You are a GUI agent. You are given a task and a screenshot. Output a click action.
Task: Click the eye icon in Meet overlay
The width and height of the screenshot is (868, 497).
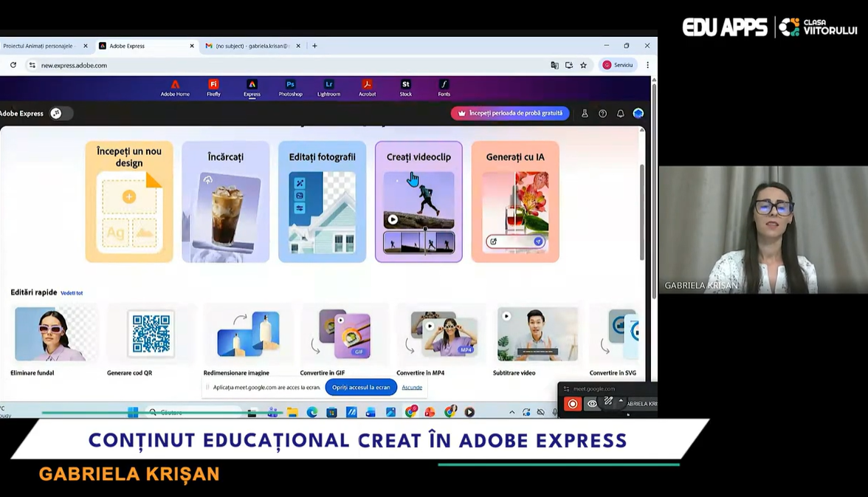[592, 404]
